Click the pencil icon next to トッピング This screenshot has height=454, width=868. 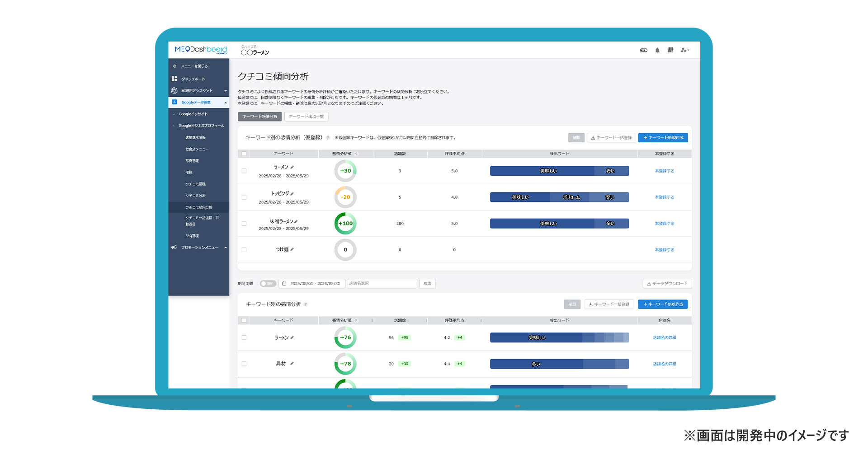tap(292, 194)
